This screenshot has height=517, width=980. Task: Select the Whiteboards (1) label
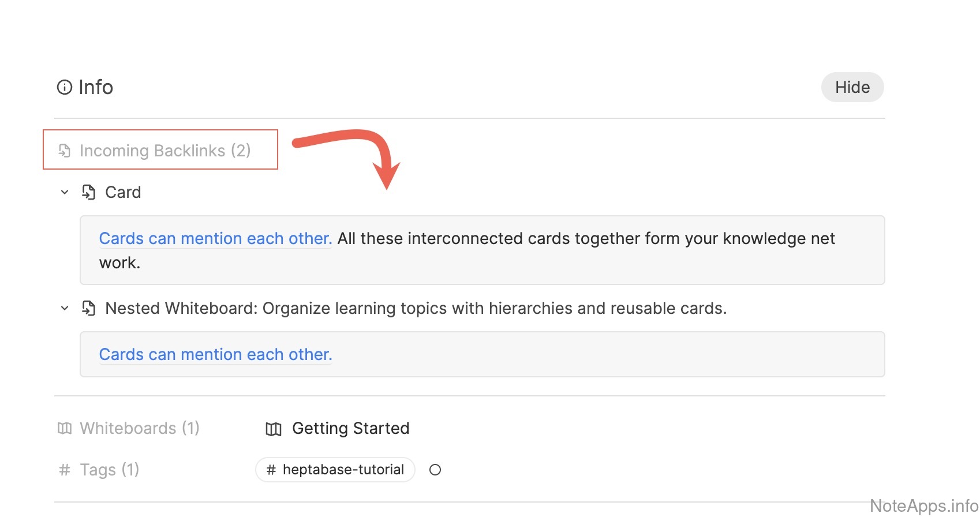point(139,428)
